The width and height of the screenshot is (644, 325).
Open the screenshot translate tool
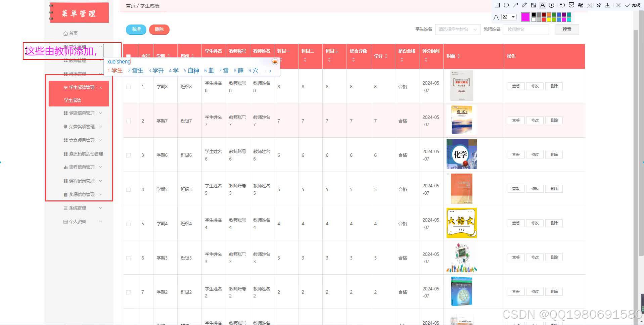point(581,5)
